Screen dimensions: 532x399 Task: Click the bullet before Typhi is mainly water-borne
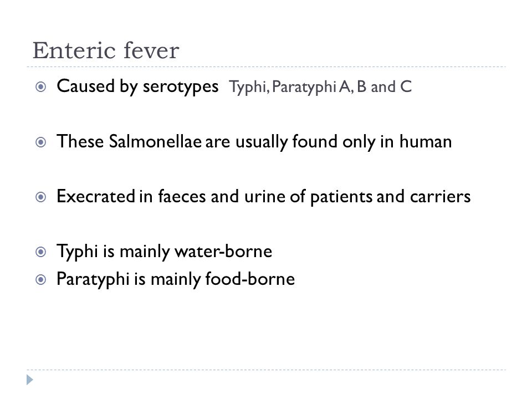coord(40,252)
